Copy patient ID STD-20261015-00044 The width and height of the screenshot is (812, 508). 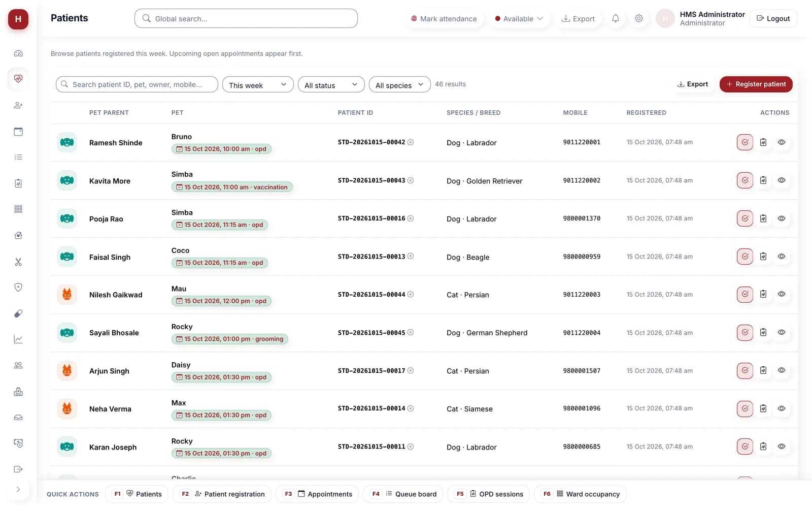411,295
